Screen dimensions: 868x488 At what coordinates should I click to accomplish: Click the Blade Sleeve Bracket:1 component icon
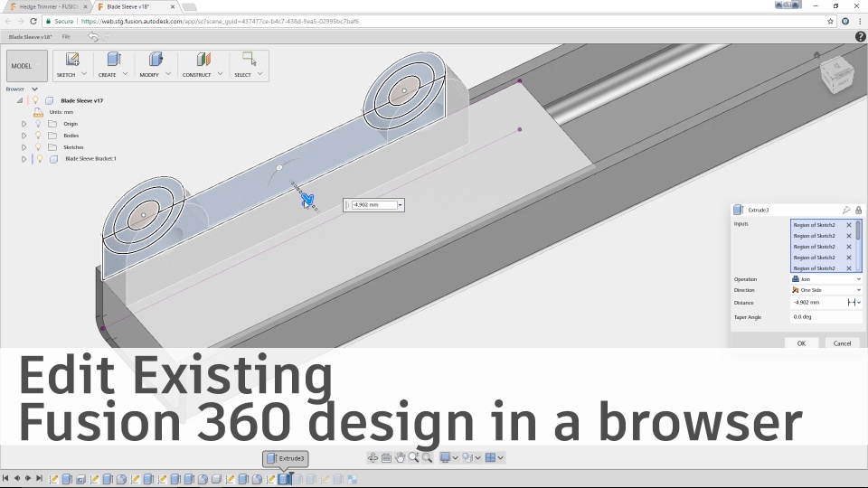[x=53, y=159]
